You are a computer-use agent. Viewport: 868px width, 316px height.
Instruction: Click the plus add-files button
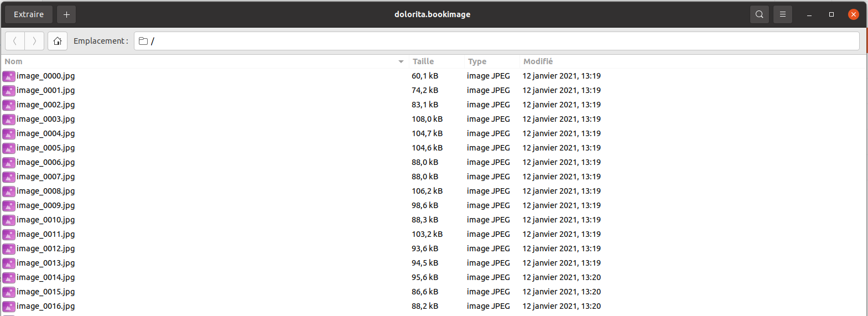pyautogui.click(x=66, y=14)
